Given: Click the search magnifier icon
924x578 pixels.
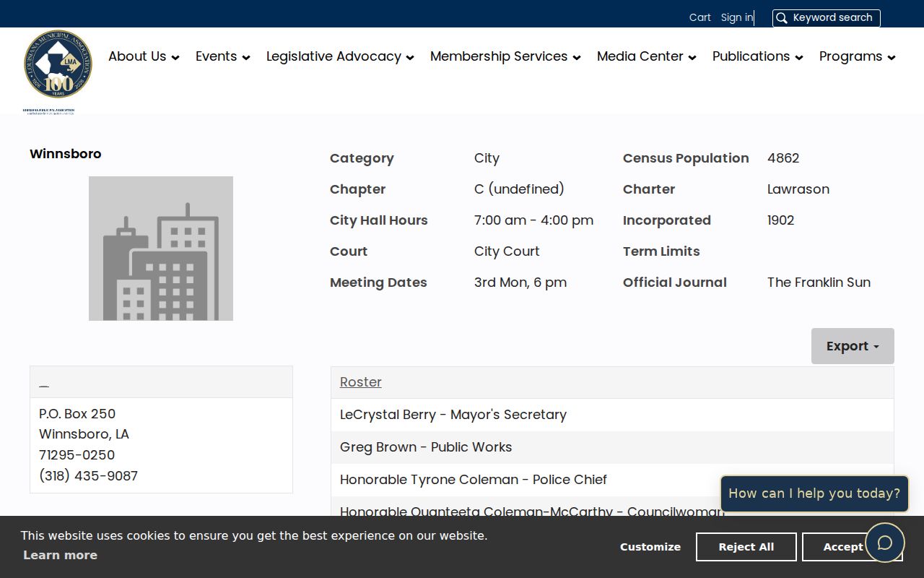Looking at the screenshot, I should (782, 18).
